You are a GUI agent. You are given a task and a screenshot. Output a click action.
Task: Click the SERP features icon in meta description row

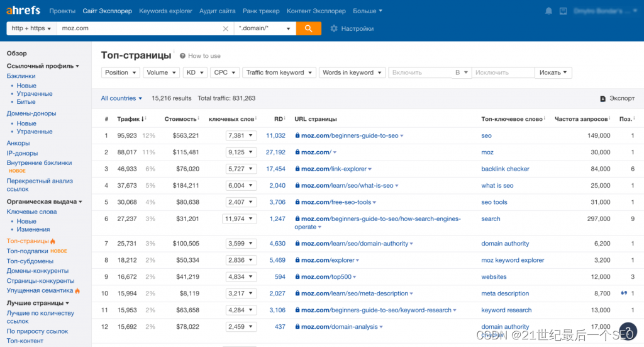click(624, 293)
